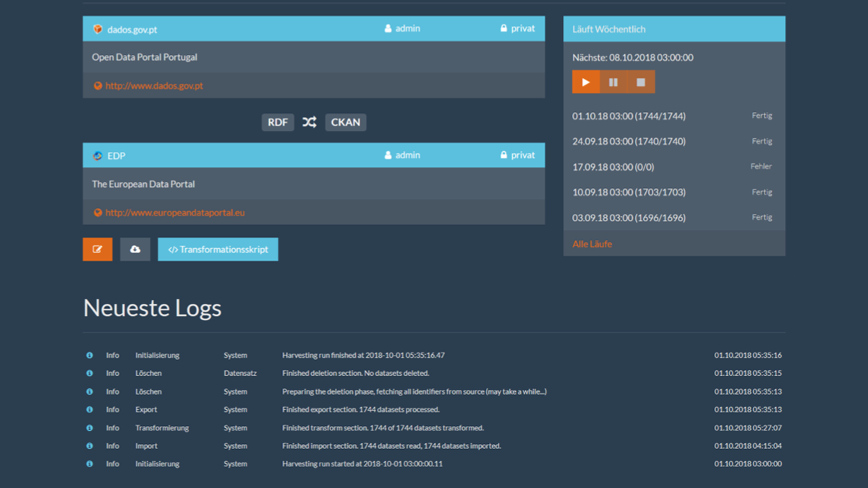
Task: Click the RDF format button
Action: pos(277,122)
